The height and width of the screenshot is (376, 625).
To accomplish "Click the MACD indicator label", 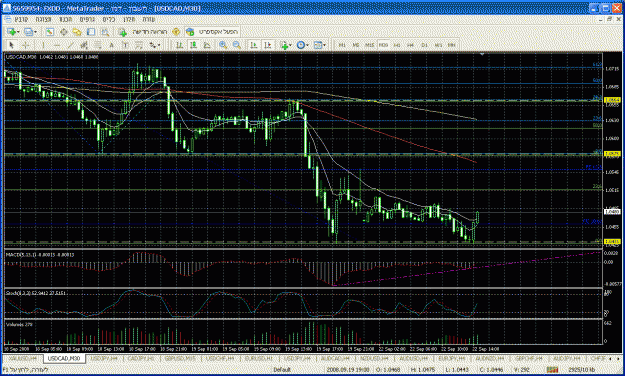I will click(39, 254).
